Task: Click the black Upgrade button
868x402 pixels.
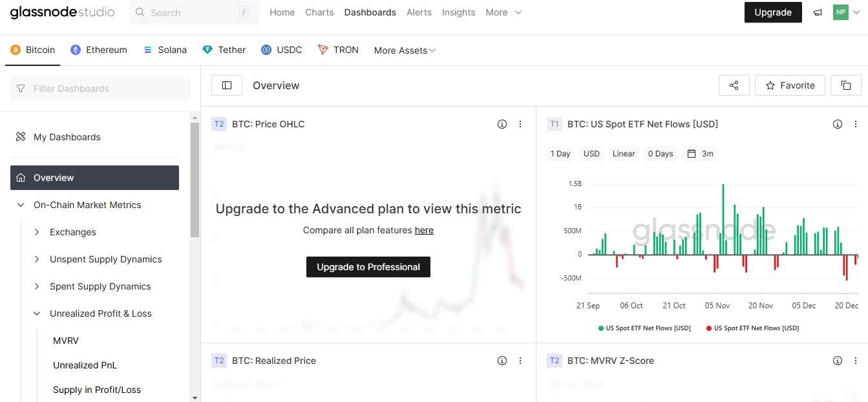Action: (773, 12)
